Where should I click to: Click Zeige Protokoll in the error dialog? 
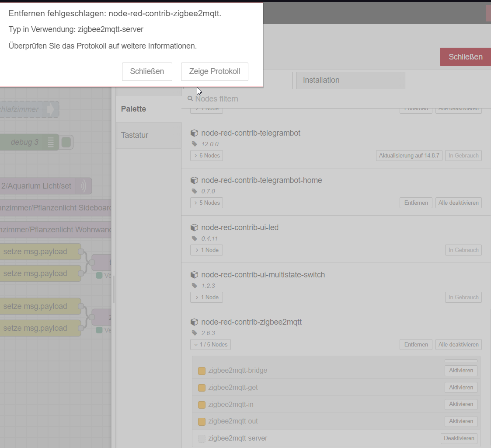[215, 71]
